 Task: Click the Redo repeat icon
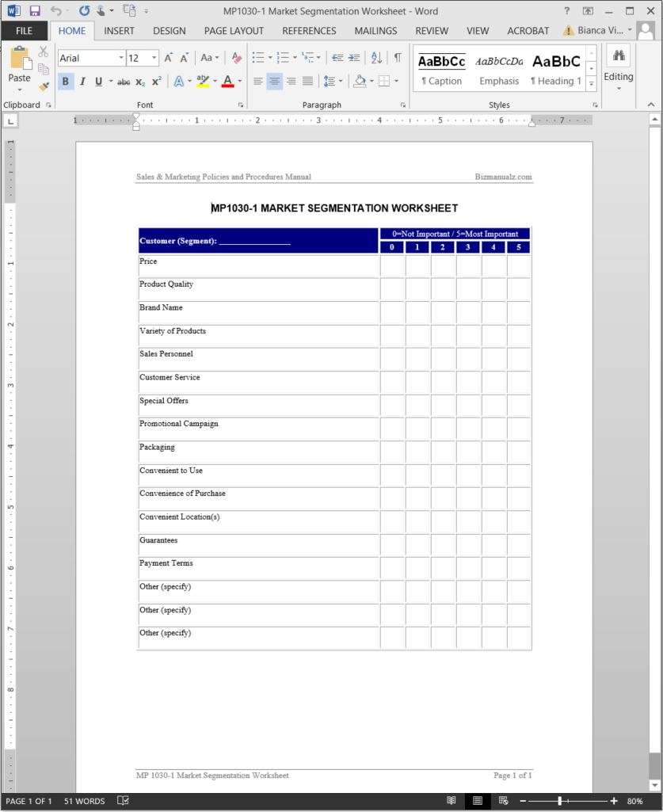(85, 11)
